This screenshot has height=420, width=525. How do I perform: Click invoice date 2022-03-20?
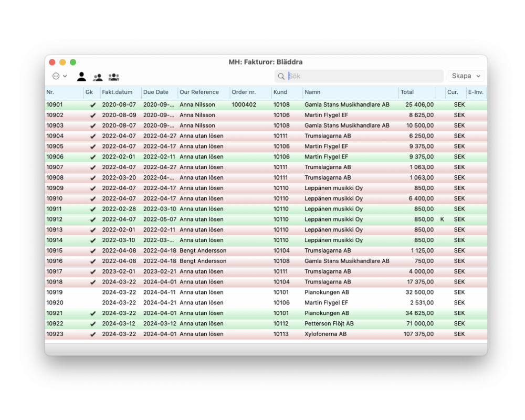[119, 178]
